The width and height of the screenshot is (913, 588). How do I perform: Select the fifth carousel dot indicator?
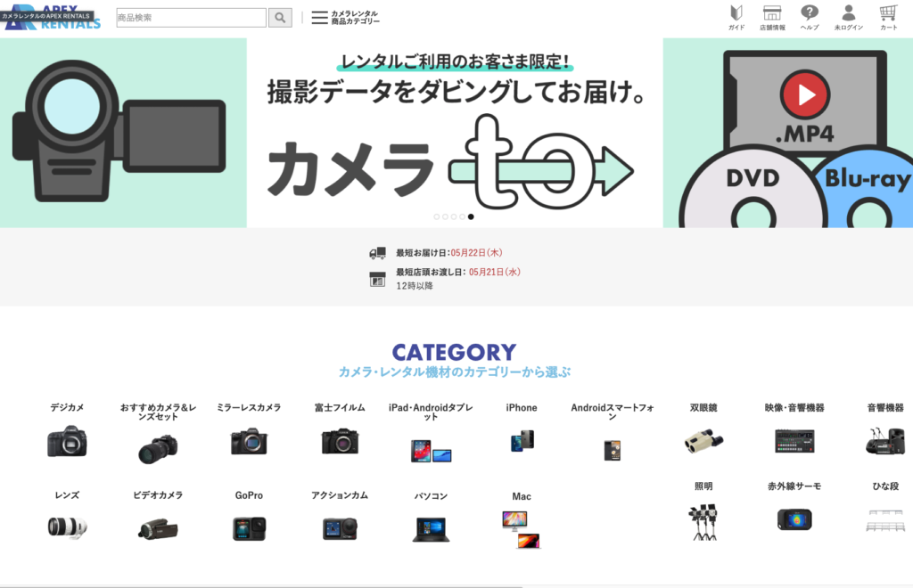471,216
